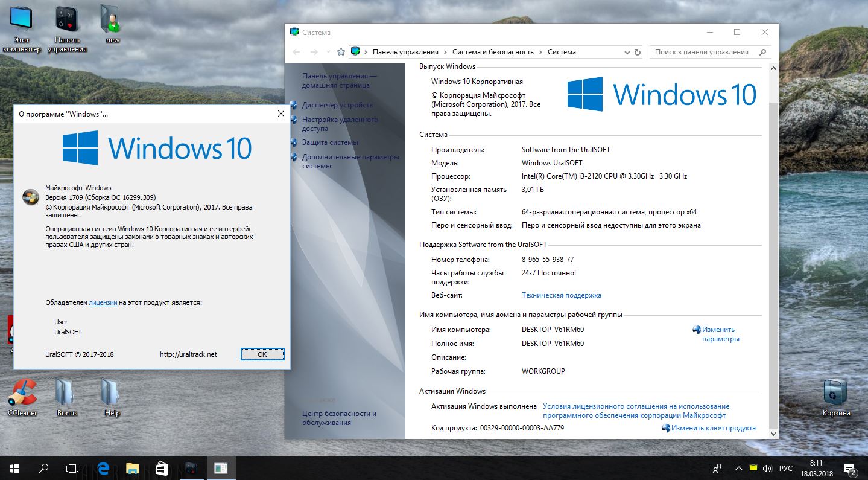Screen dimensions: 868x480
Task: Expand the chevron before "Панель управления" breadcrumb
Action: pos(366,52)
